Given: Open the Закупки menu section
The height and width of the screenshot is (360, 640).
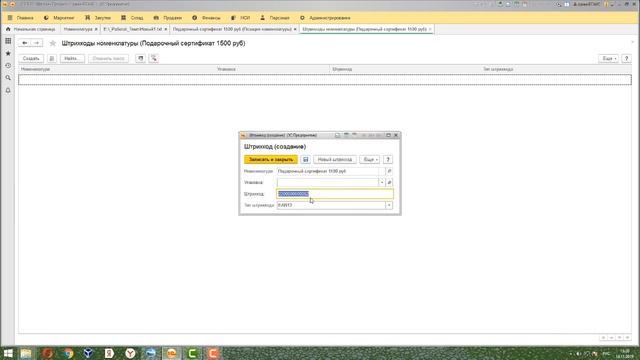Looking at the screenshot, I should tap(98, 18).
